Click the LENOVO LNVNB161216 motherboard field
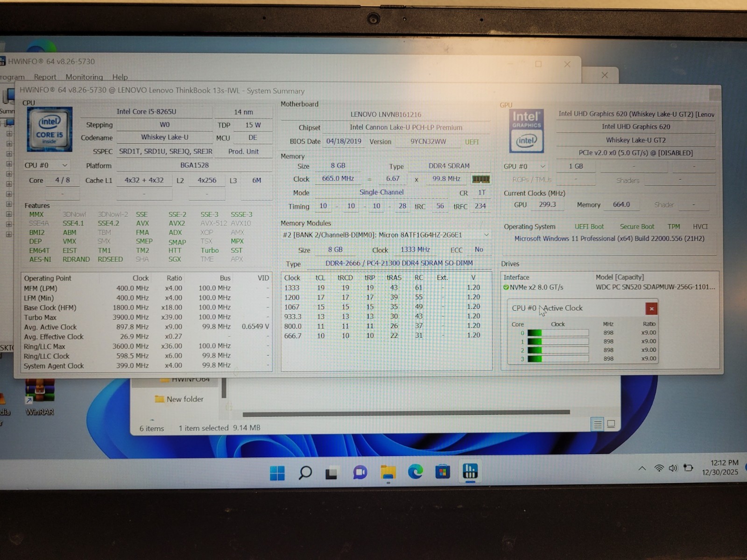Viewport: 747px width, 560px height. [386, 114]
